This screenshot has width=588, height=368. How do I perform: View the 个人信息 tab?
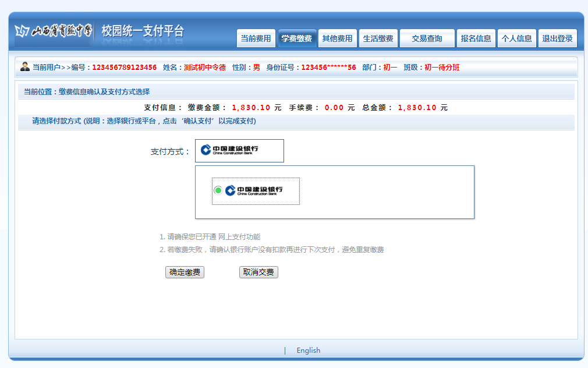pos(517,38)
